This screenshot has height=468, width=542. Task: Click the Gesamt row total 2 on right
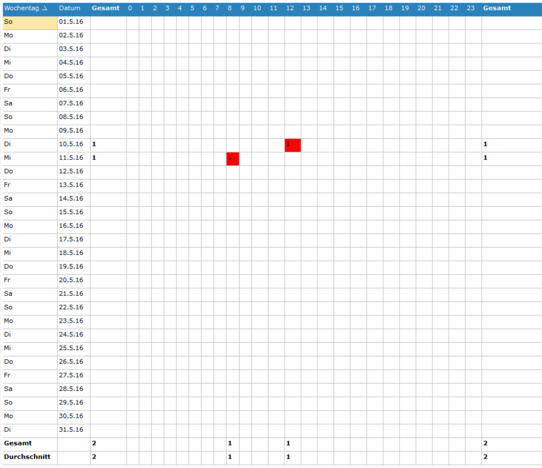485,443
